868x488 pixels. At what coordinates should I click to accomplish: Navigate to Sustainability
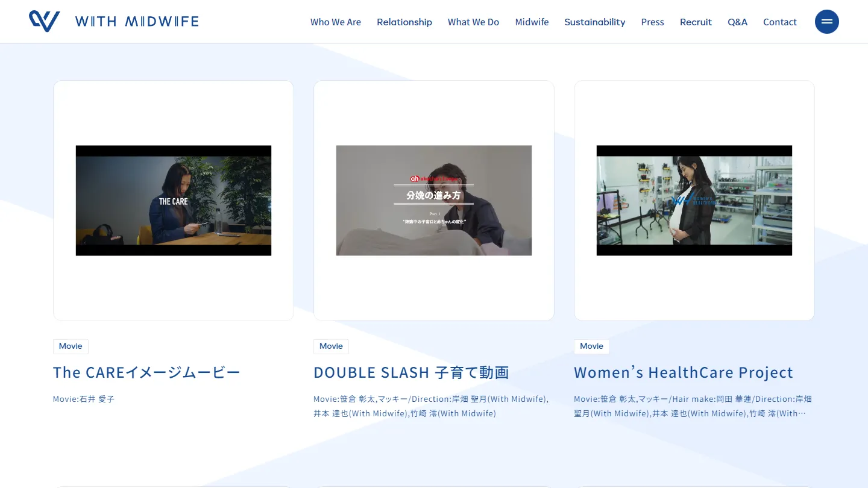coord(594,22)
